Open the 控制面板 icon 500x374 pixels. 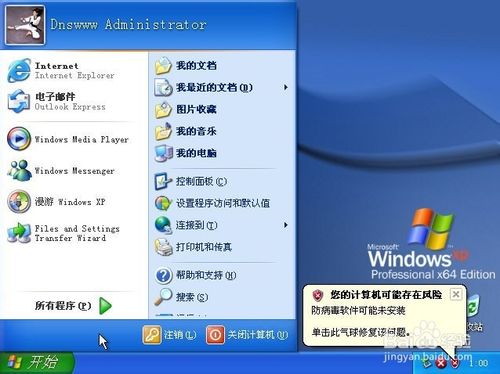click(x=163, y=181)
